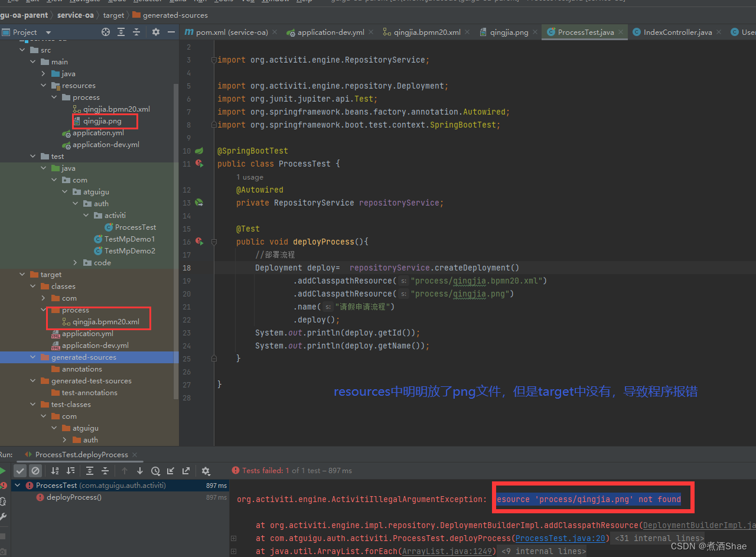The image size is (756, 557).
Task: Click "1 usage" inlay hint above Autowired
Action: pyautogui.click(x=250, y=177)
